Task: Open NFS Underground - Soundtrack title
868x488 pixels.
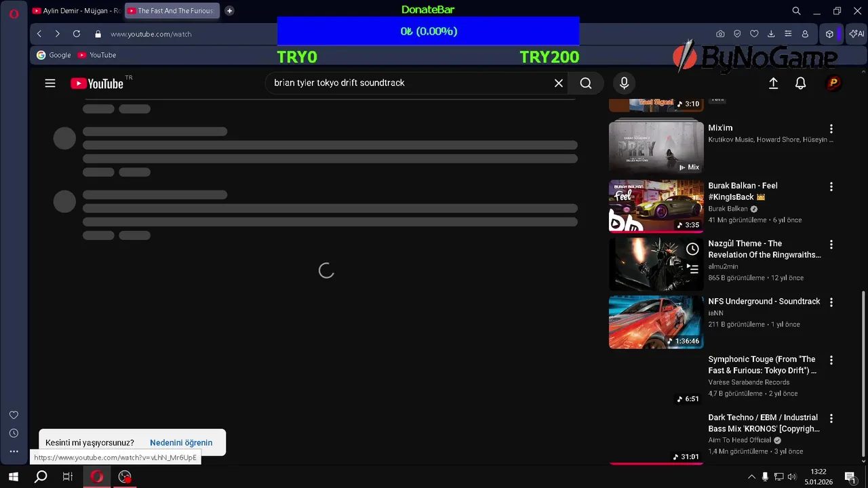Action: tap(764, 302)
